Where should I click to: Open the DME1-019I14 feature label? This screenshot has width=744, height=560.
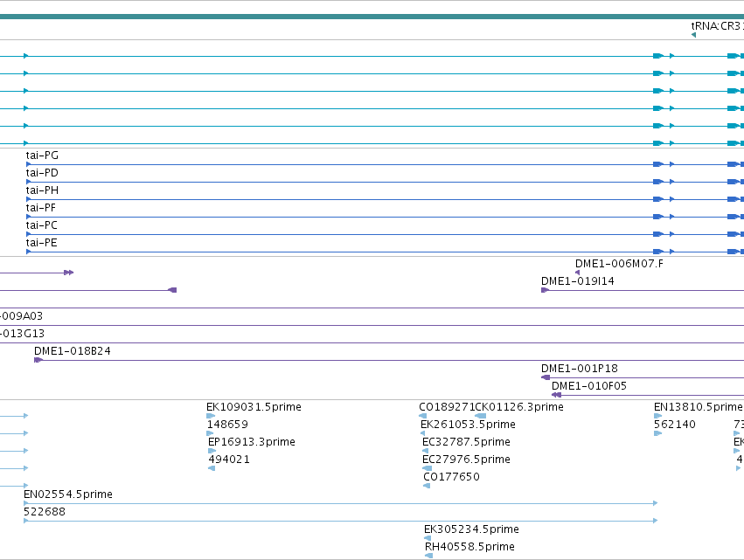click(x=578, y=281)
